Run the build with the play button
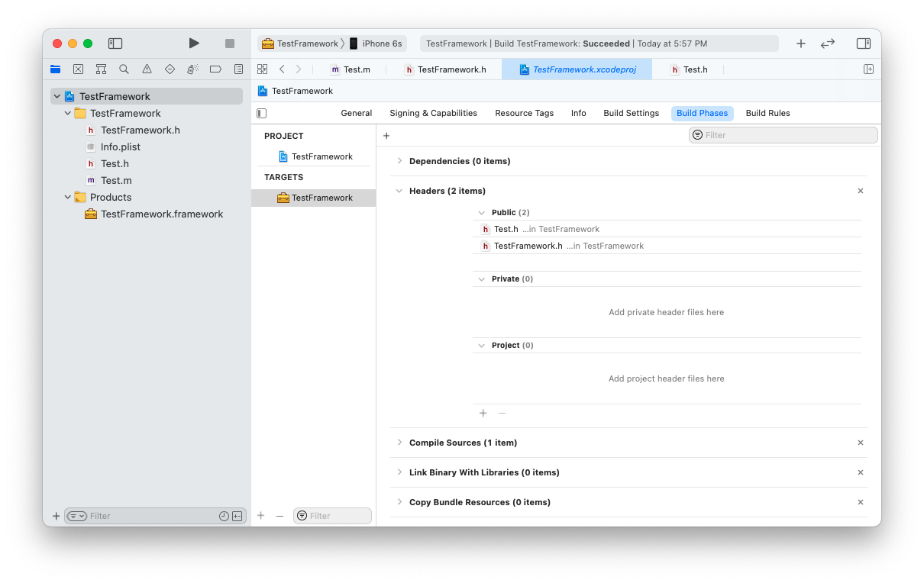The image size is (924, 583). pos(194,43)
